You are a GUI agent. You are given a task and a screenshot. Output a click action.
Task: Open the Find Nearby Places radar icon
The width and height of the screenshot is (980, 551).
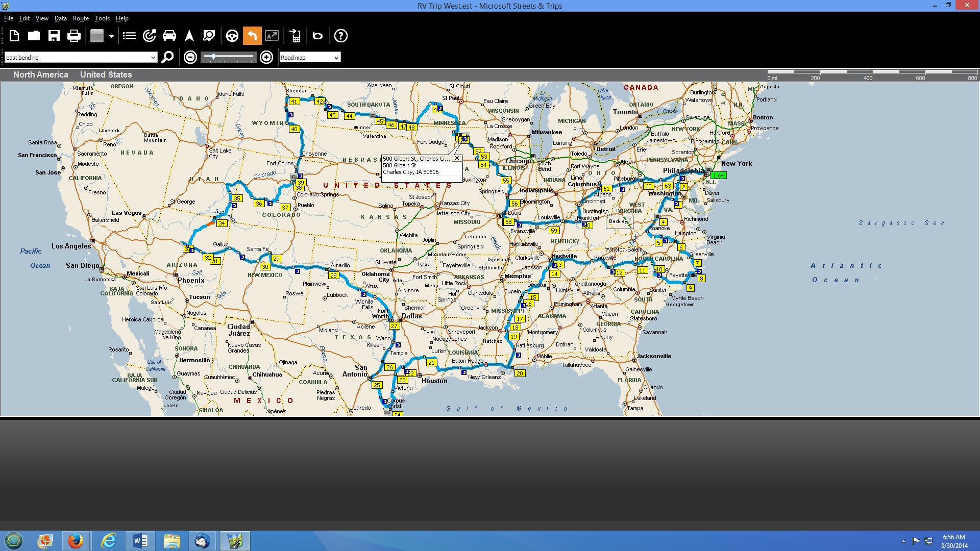149,36
